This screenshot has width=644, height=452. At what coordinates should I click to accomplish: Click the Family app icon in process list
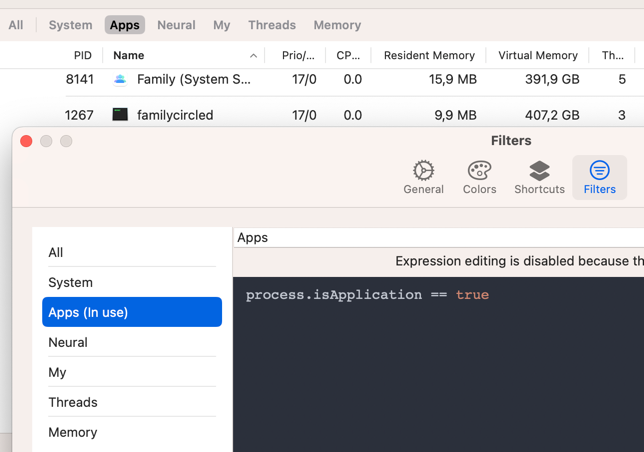(x=120, y=79)
